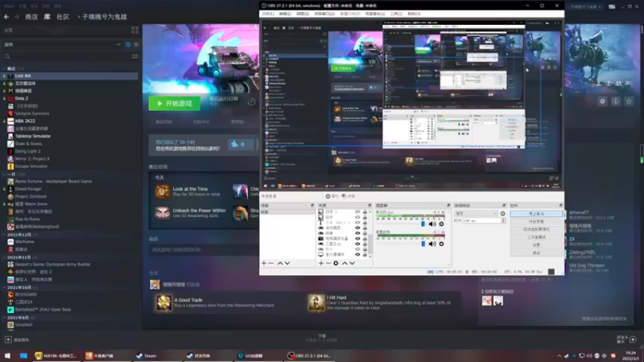This screenshot has height=362, width=644.
Task: Switch library to grid view icon
Action: tap(134, 30)
